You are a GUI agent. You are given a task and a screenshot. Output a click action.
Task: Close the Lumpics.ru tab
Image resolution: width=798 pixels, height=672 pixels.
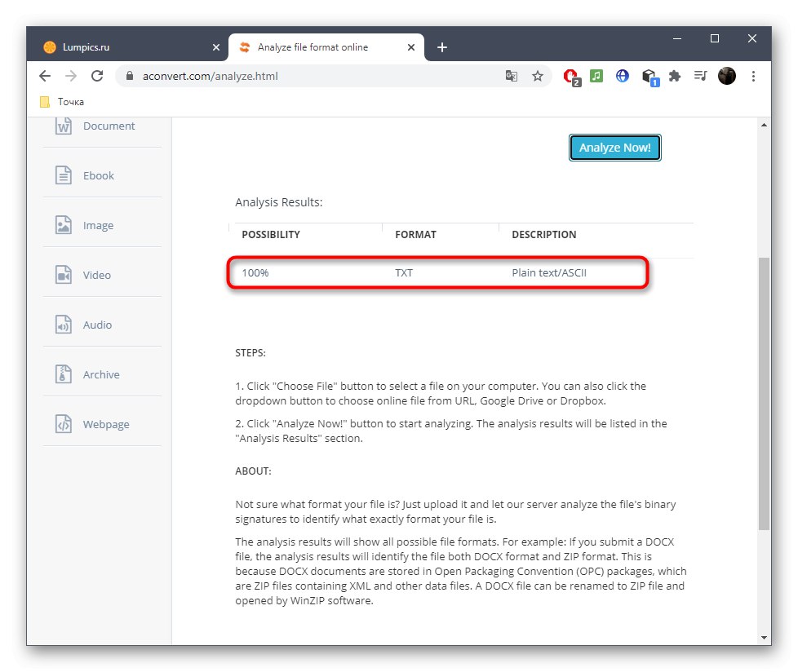coord(215,47)
